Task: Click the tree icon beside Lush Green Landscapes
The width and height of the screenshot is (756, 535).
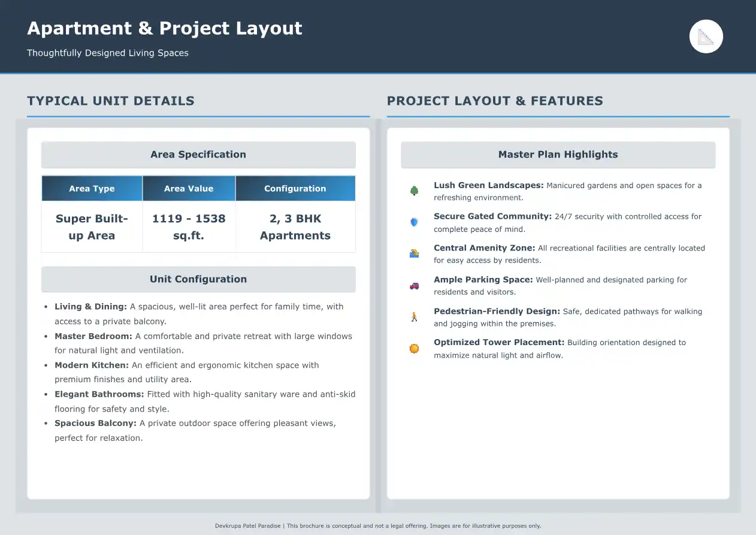Action: coord(414,191)
